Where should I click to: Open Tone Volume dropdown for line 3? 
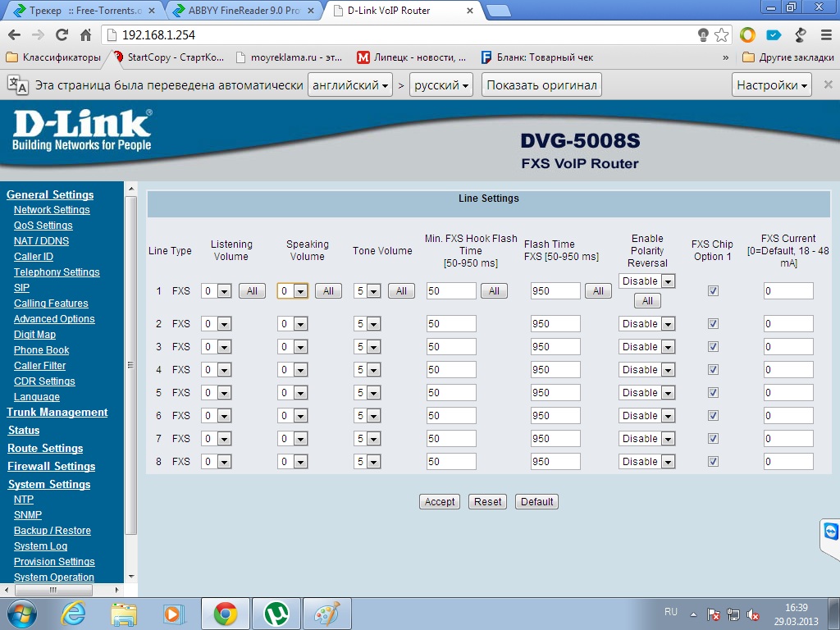tap(367, 347)
